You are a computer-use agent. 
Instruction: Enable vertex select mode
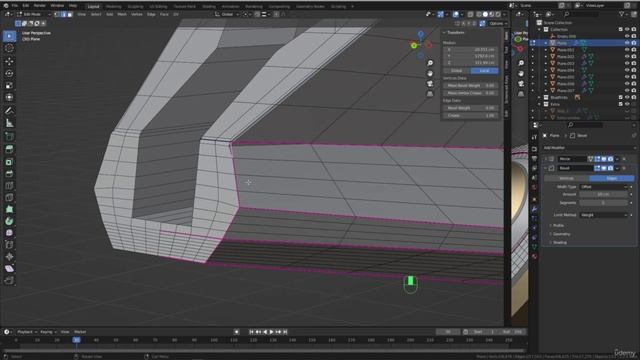point(57,14)
